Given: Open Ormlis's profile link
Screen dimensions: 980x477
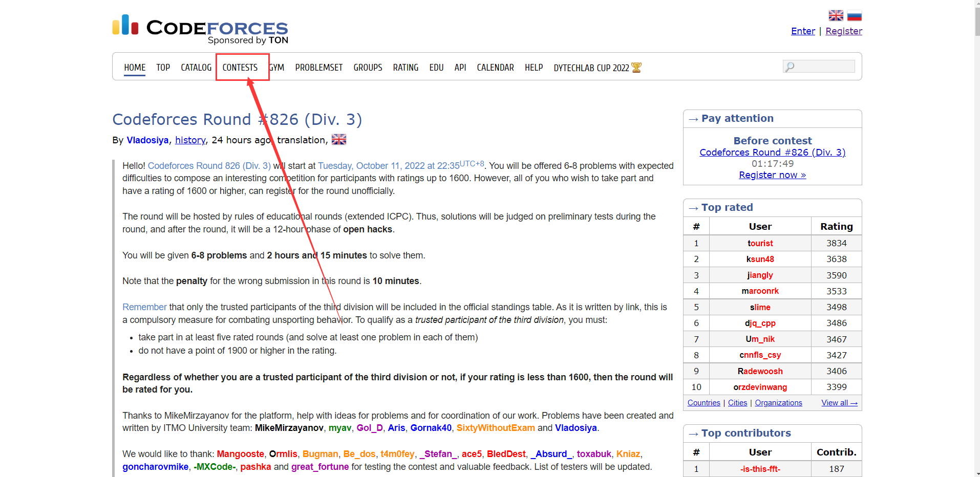Looking at the screenshot, I should pyautogui.click(x=283, y=454).
